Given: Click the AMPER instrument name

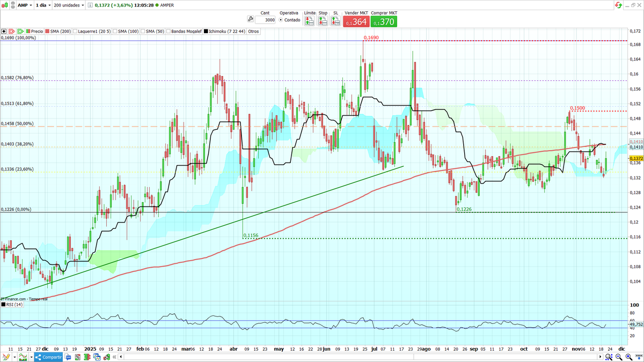Looking at the screenshot, I should click(x=166, y=5).
